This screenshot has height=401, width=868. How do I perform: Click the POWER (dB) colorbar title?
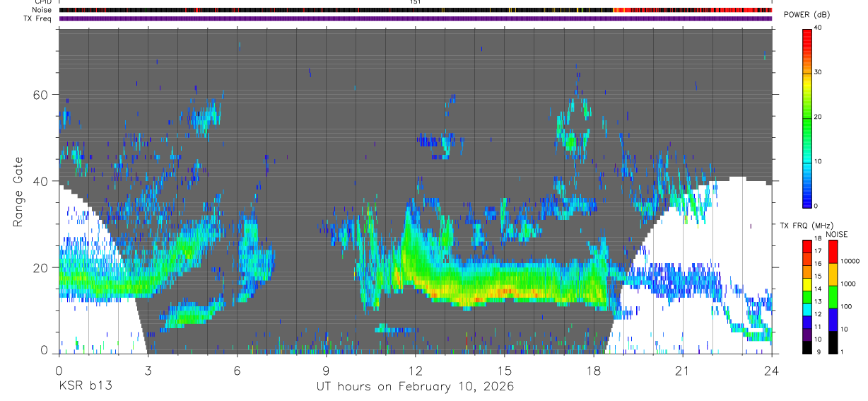pos(807,15)
